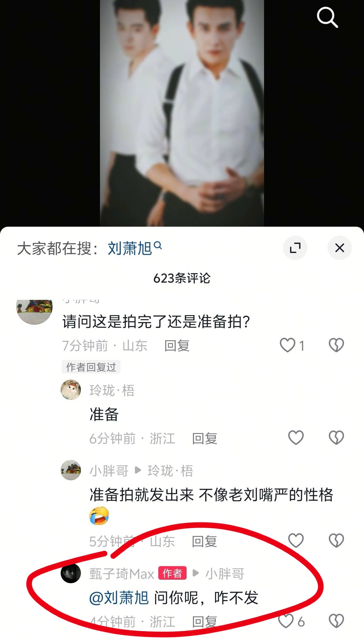Tap the video area above comments
The height and width of the screenshot is (639, 364).
(x=182, y=113)
